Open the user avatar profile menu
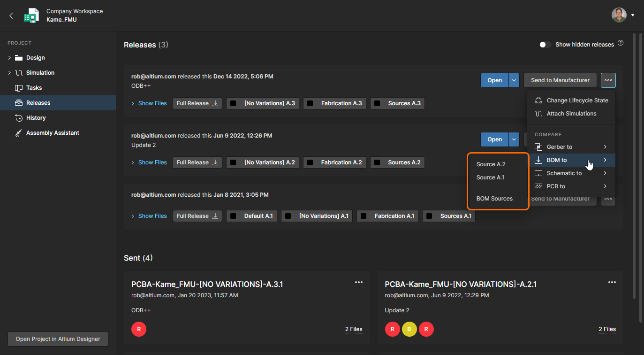 pyautogui.click(x=619, y=15)
